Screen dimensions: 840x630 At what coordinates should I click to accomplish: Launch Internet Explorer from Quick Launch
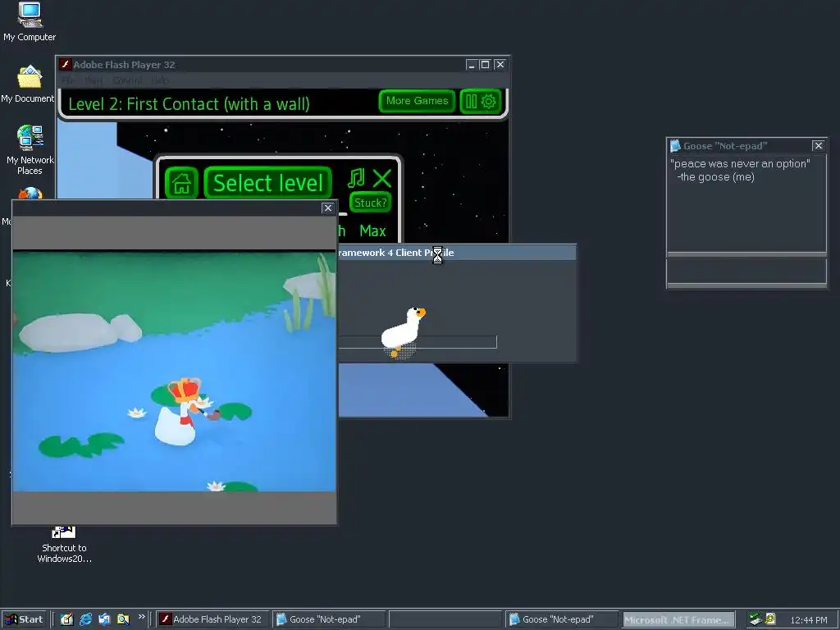(85, 619)
